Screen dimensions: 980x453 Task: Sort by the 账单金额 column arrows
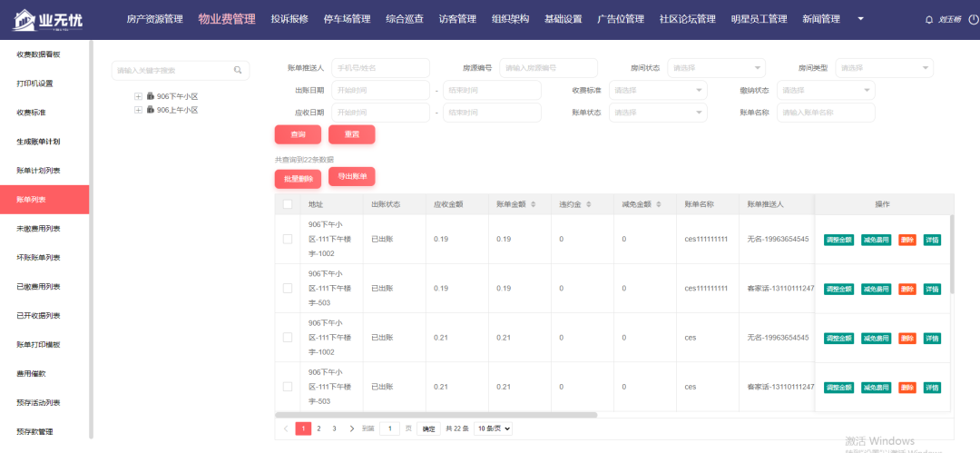coord(533,204)
